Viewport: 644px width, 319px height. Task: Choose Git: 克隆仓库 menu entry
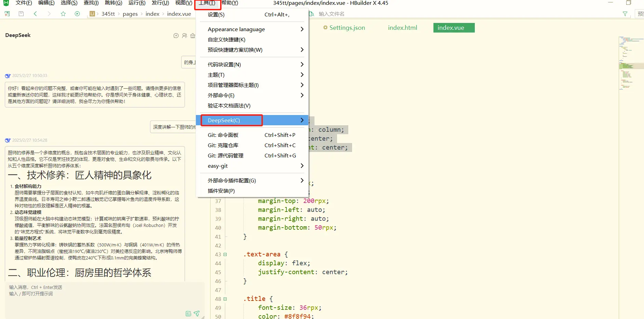click(252, 145)
